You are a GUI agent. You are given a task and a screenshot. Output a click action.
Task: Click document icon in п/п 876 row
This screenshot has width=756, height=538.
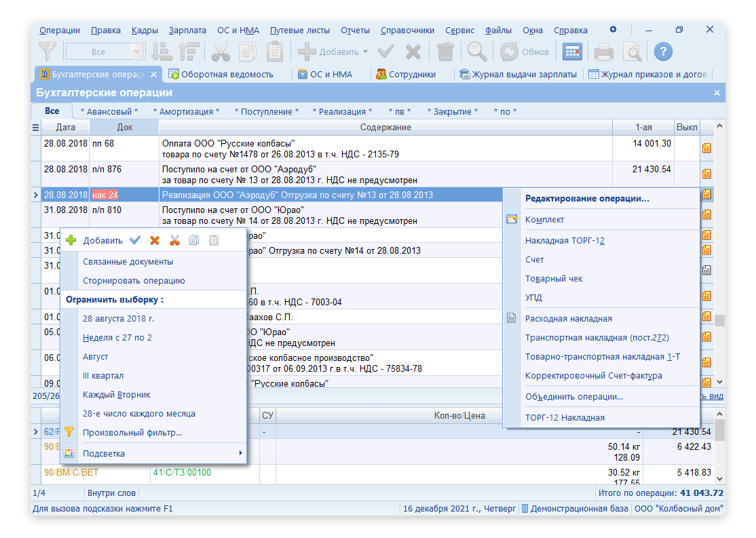coord(706,174)
